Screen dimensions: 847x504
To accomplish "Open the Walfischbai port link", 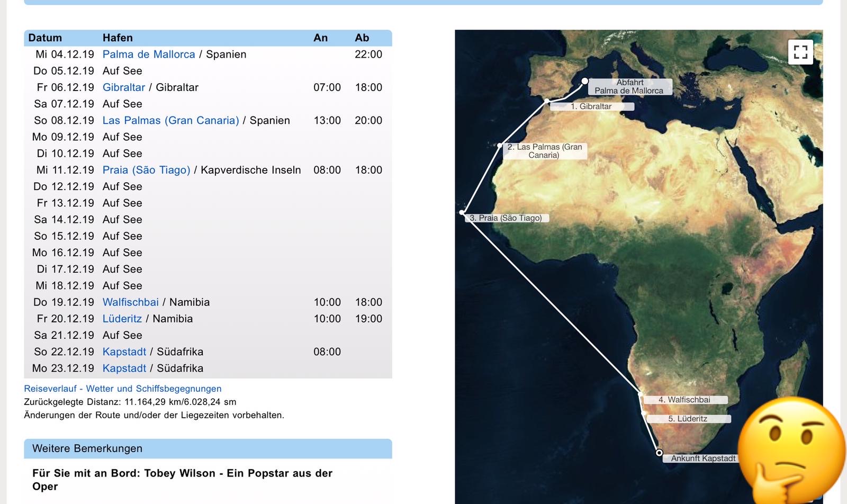I will (x=130, y=302).
